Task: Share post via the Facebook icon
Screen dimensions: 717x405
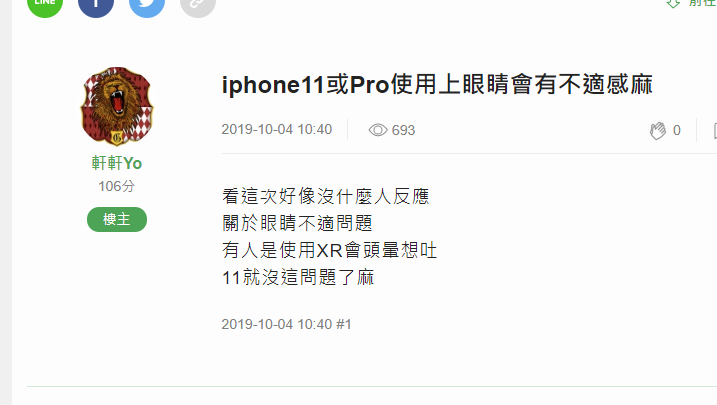Action: tap(96, 4)
